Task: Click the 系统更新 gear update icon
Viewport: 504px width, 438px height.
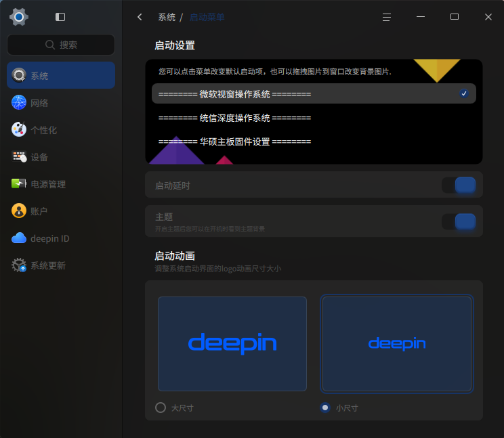Action: tap(19, 265)
